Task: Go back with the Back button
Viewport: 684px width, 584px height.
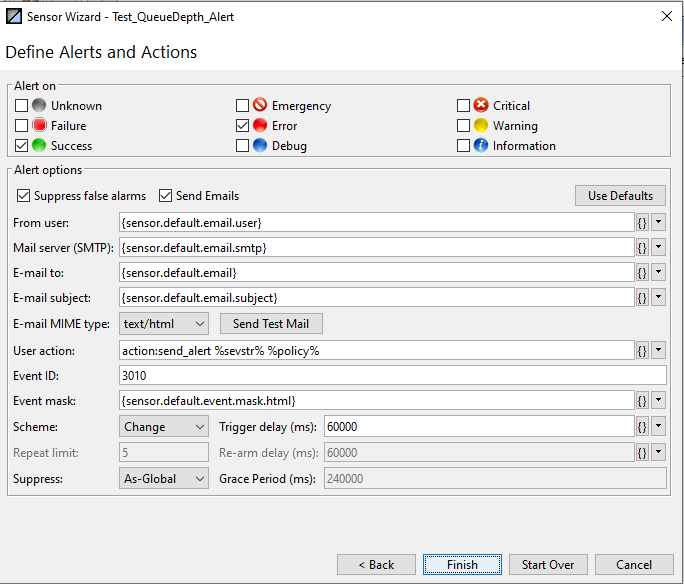Action: (x=376, y=565)
